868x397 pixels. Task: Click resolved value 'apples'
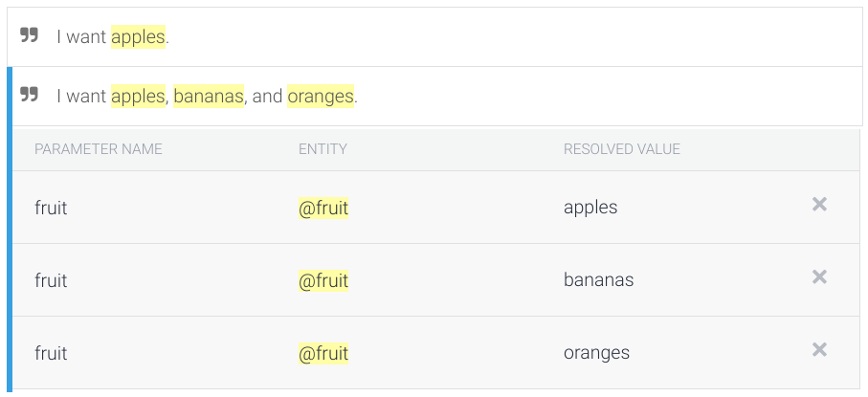(x=590, y=208)
